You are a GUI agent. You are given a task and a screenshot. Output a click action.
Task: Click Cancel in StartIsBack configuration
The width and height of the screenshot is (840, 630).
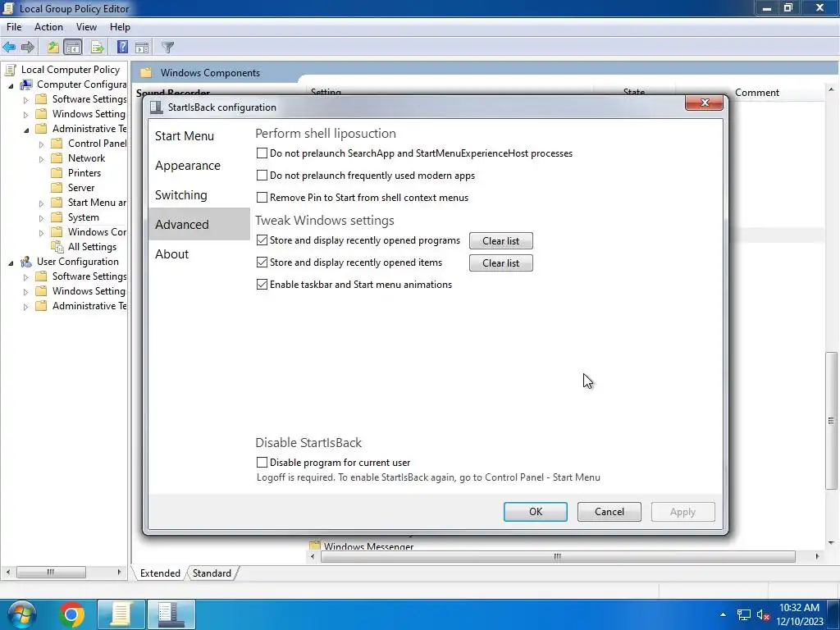609,512
